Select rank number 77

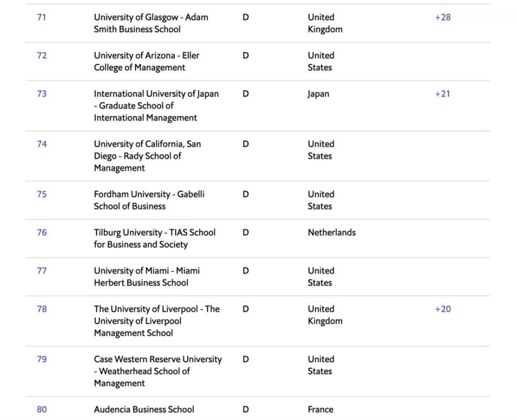pos(41,271)
